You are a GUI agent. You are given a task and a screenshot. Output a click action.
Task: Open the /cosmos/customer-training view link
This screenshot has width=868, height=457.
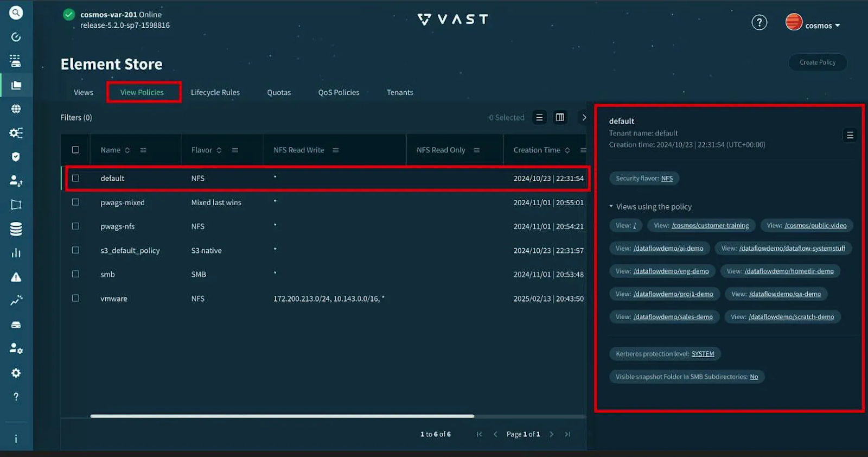coord(710,225)
